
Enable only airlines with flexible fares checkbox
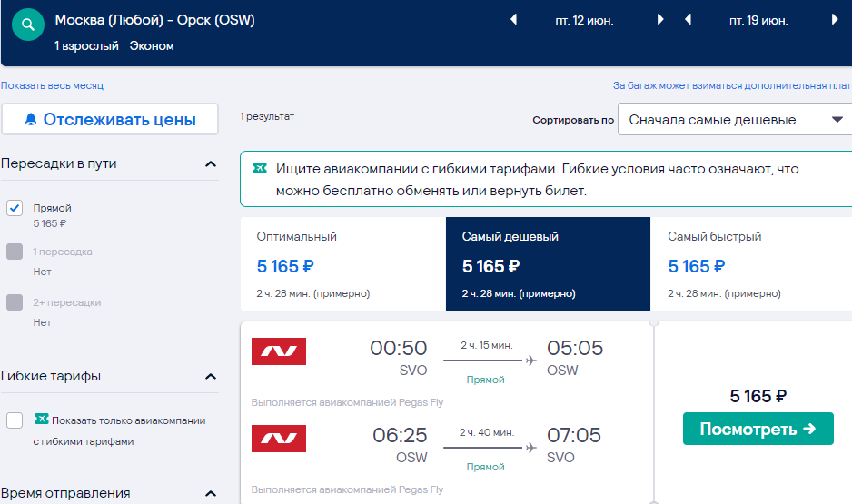[15, 420]
